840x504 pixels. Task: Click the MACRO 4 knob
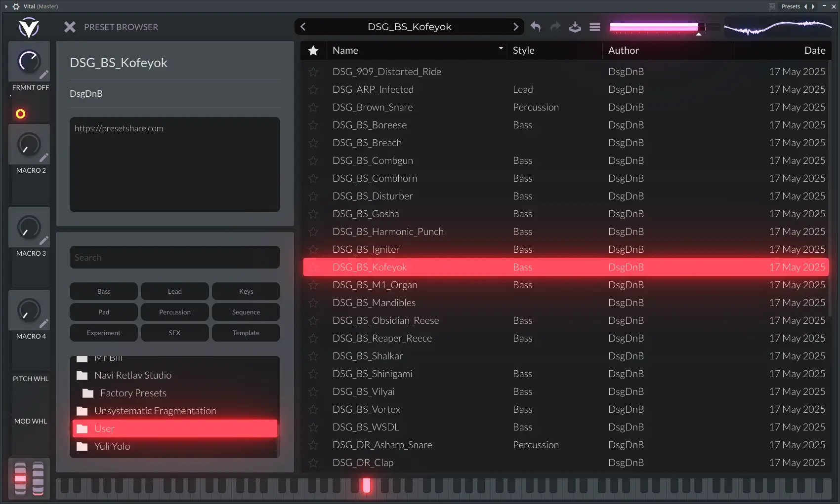pyautogui.click(x=29, y=310)
